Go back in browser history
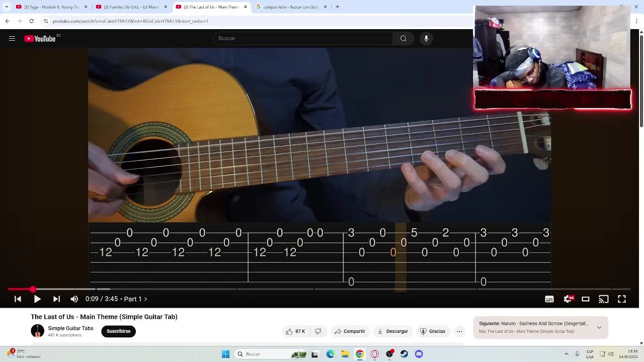Screen dimensions: 644x362 [7, 21]
